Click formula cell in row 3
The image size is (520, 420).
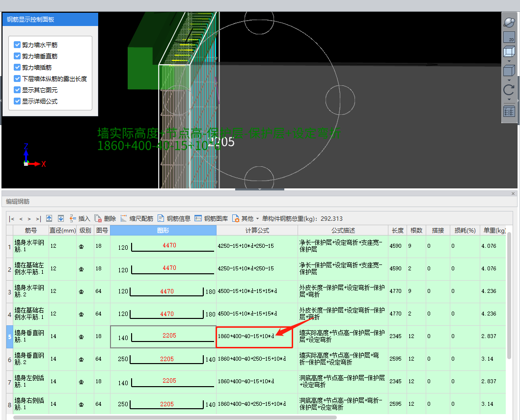(x=257, y=291)
